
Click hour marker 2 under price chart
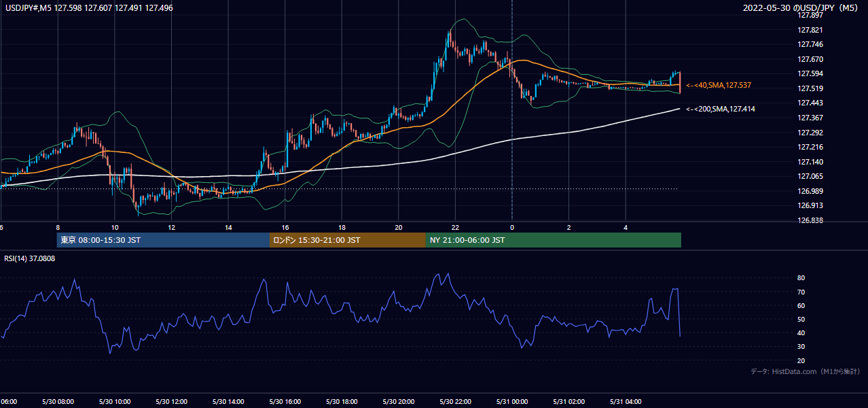click(569, 227)
